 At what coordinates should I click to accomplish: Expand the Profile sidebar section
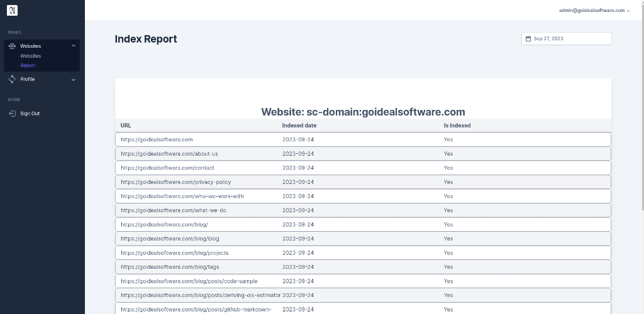pos(74,79)
